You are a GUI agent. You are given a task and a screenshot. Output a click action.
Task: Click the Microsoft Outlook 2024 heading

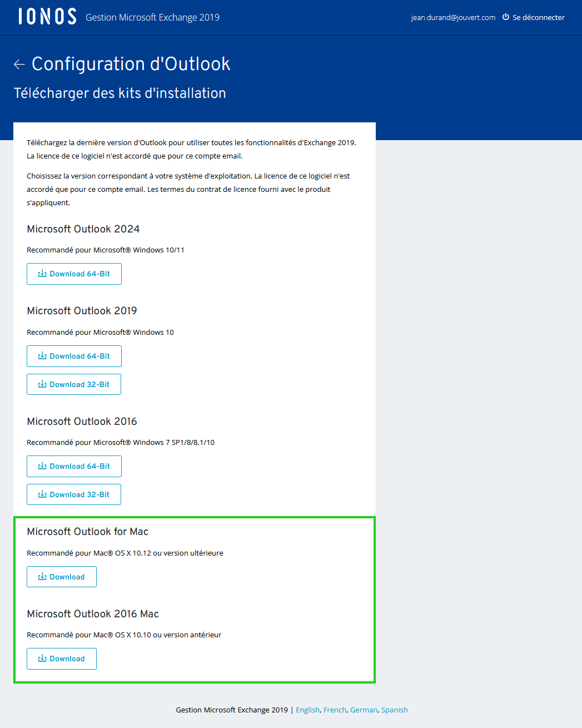(x=83, y=229)
